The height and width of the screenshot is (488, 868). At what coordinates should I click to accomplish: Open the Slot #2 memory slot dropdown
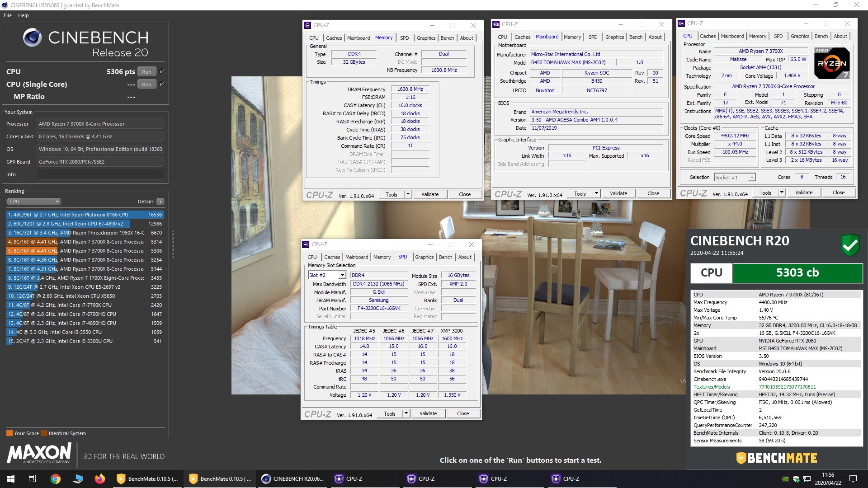click(342, 275)
